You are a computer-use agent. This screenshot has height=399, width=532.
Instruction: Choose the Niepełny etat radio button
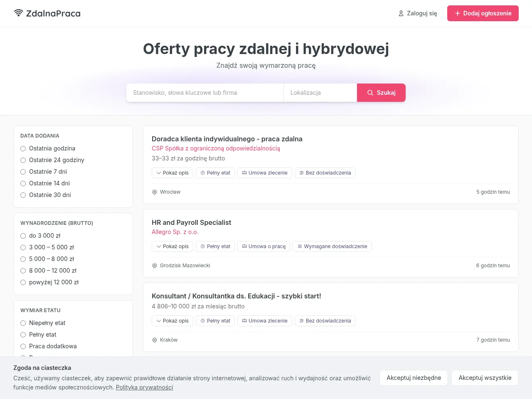point(23,323)
